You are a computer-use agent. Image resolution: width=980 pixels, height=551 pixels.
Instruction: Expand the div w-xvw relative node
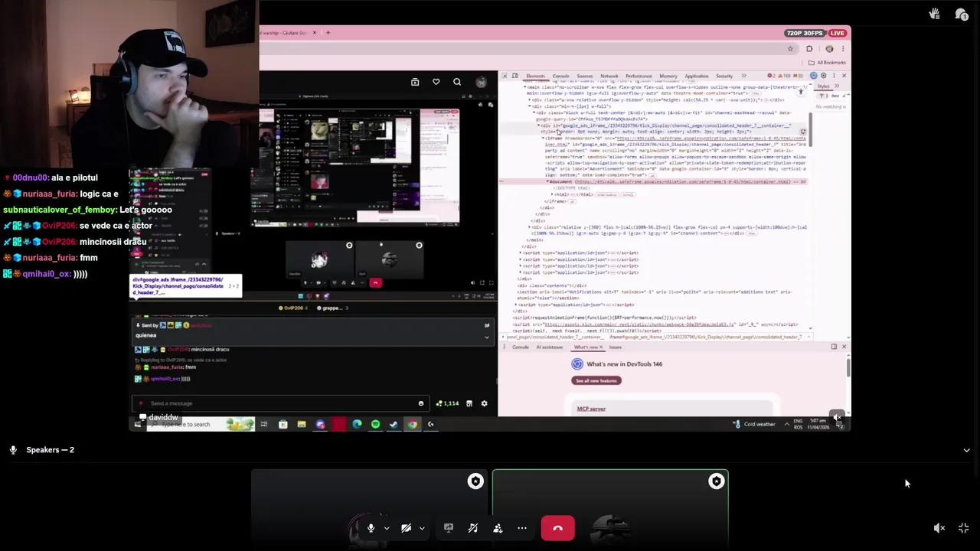point(529,99)
